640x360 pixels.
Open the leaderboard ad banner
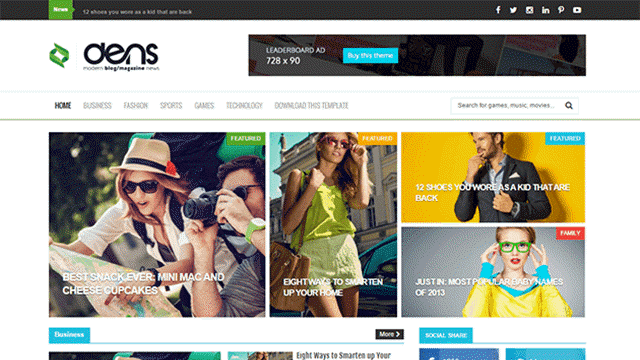417,55
